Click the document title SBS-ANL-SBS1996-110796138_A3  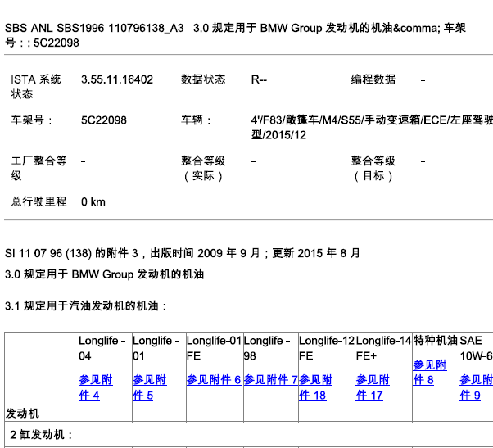tap(94, 28)
